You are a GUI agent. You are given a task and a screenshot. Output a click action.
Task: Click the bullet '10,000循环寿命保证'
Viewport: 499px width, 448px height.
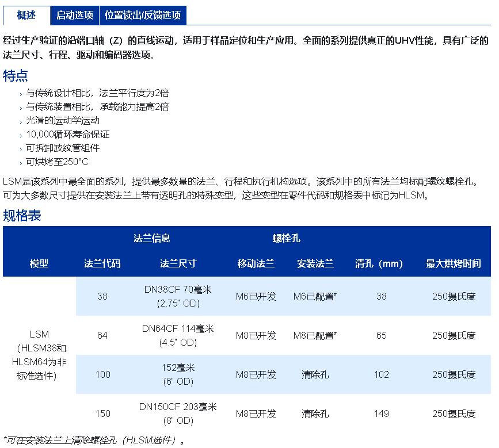(x=68, y=134)
